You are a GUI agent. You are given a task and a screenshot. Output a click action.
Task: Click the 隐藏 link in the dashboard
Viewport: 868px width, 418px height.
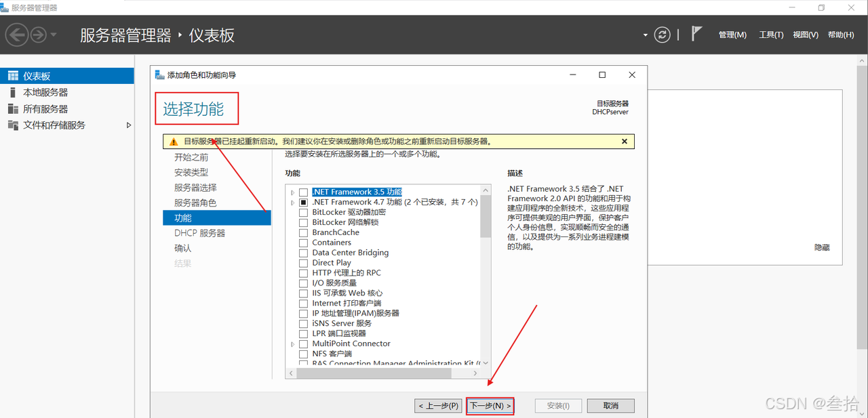pos(822,248)
